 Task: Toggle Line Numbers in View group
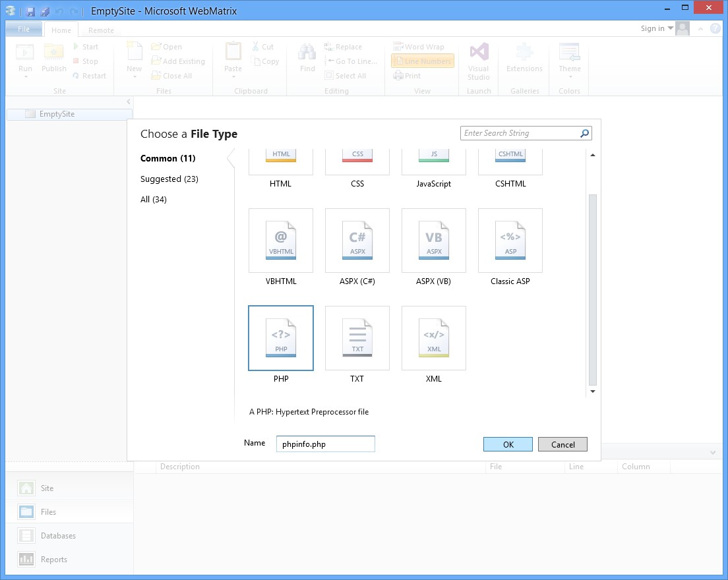pyautogui.click(x=423, y=61)
